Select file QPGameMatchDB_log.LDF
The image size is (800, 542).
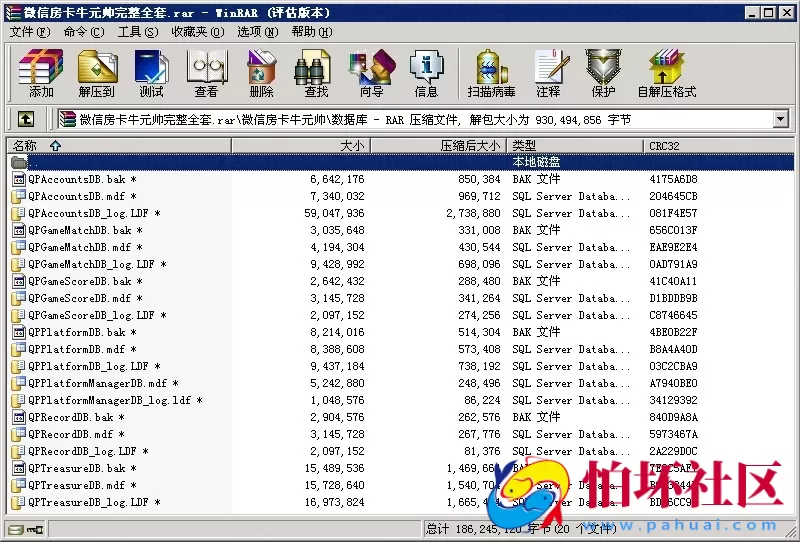pos(97,264)
